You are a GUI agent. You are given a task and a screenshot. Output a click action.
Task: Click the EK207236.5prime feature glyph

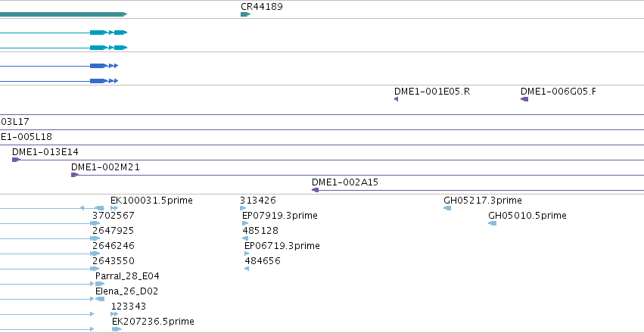117,329
